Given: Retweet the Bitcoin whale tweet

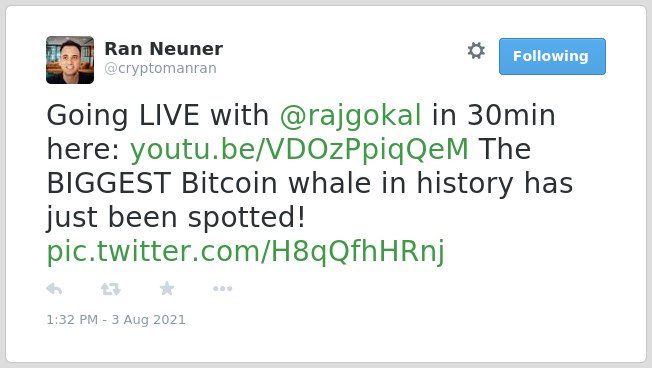Looking at the screenshot, I should 111,289.
